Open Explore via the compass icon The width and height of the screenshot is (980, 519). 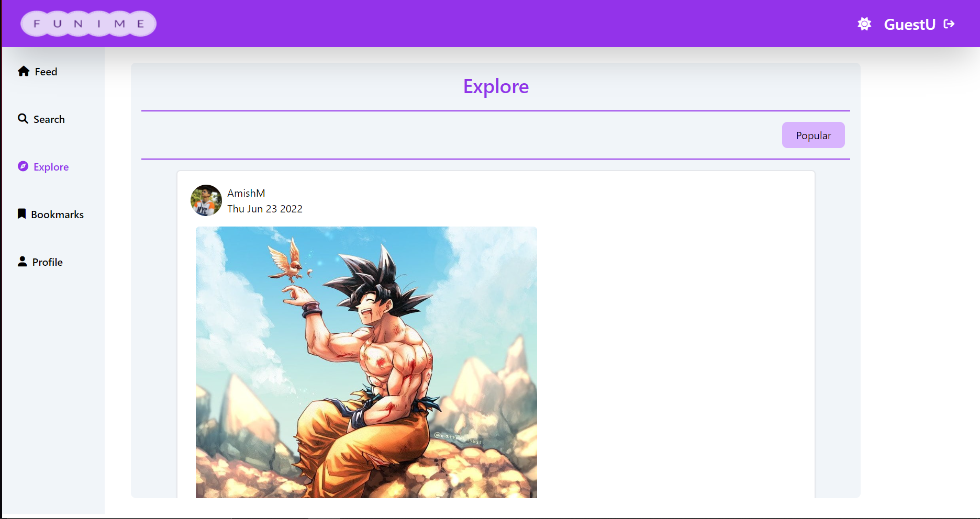coord(22,166)
